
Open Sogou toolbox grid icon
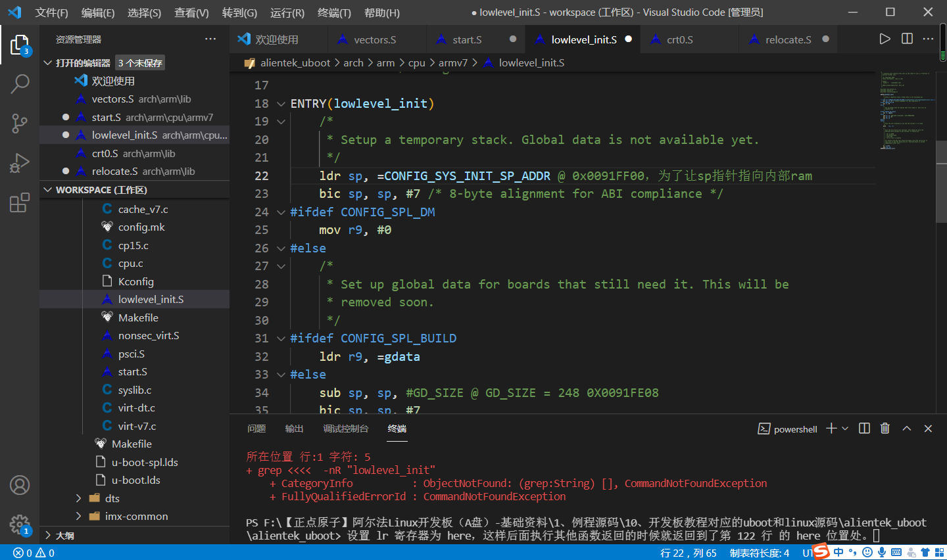pos(939,553)
